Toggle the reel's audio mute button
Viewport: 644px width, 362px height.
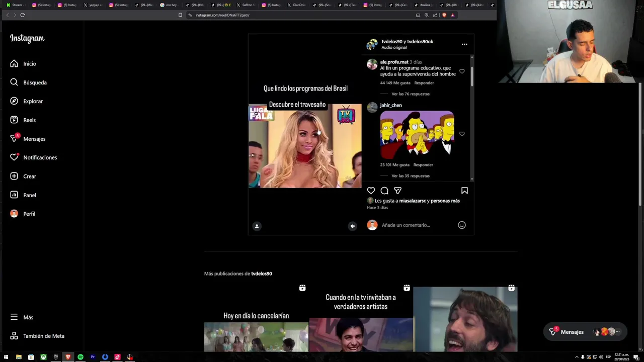tap(352, 226)
